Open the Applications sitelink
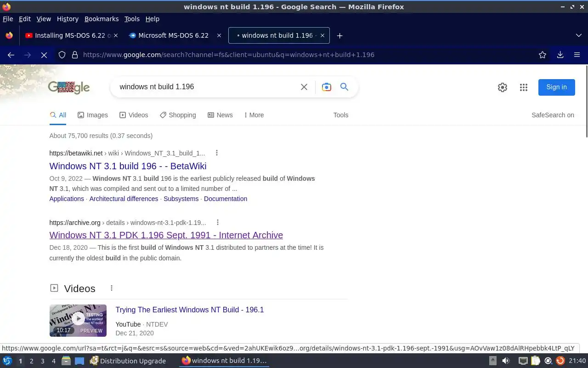588x368 pixels. (x=67, y=199)
